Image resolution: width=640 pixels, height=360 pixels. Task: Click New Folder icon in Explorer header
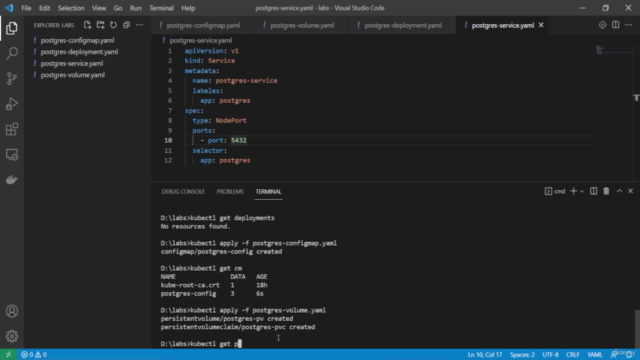[x=100, y=25]
